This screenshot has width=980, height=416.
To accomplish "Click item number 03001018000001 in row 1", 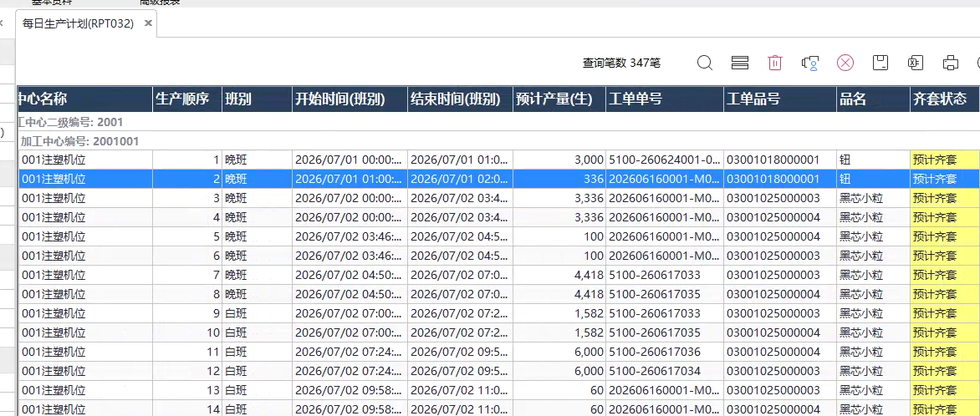I will [x=780, y=160].
